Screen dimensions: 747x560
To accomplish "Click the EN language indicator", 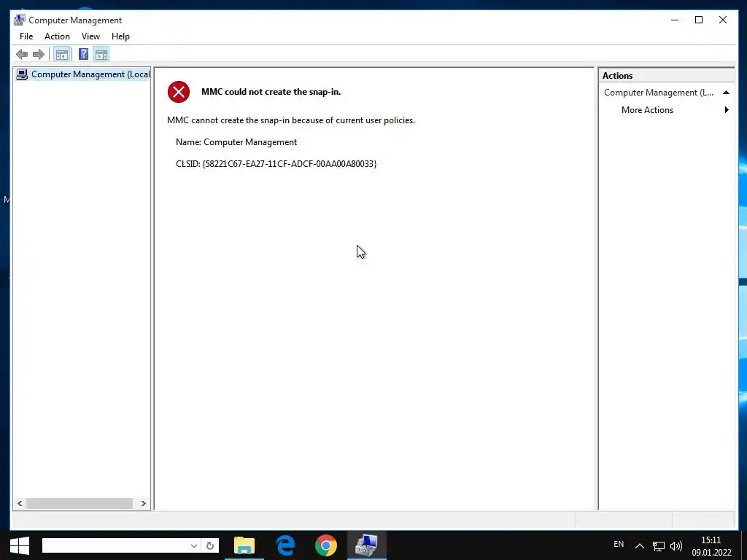I will pos(619,544).
